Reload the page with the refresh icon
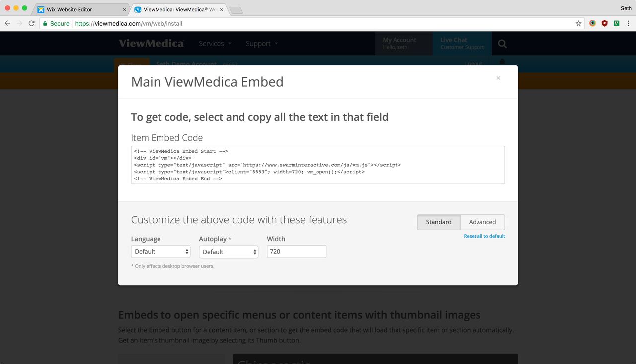This screenshot has width=636, height=364. click(31, 23)
